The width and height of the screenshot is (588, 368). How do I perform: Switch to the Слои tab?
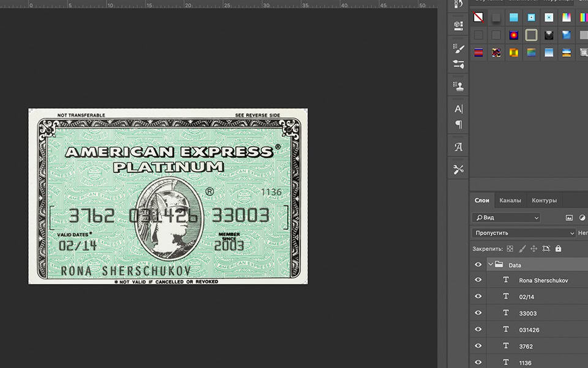(x=482, y=201)
